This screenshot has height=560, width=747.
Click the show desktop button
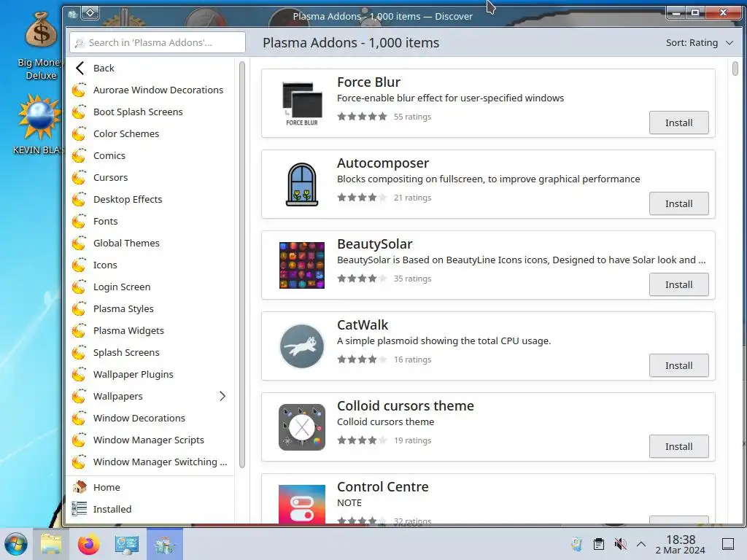click(727, 544)
